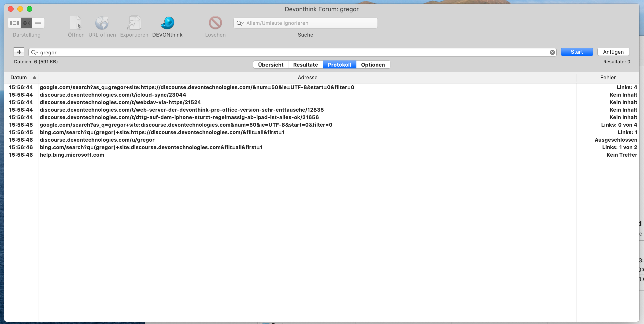The image size is (644, 324).
Task: Select the web-server-der-devonthink-pro-office log entry
Action: coord(322,110)
